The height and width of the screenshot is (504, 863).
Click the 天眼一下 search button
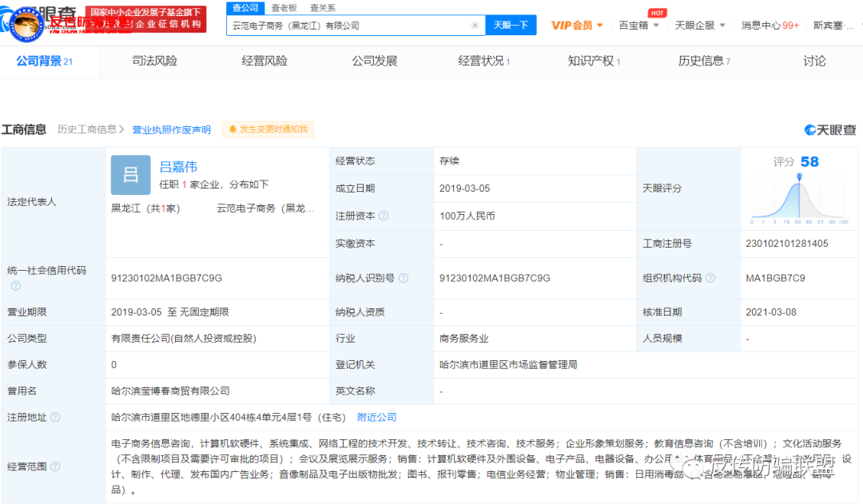[x=511, y=25]
